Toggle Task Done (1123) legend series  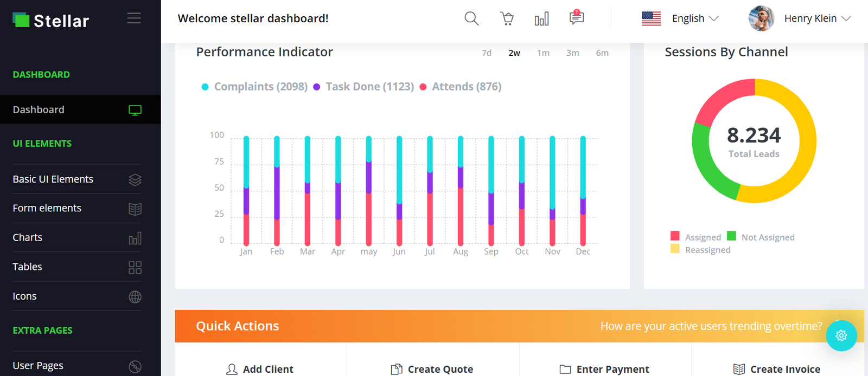click(363, 87)
